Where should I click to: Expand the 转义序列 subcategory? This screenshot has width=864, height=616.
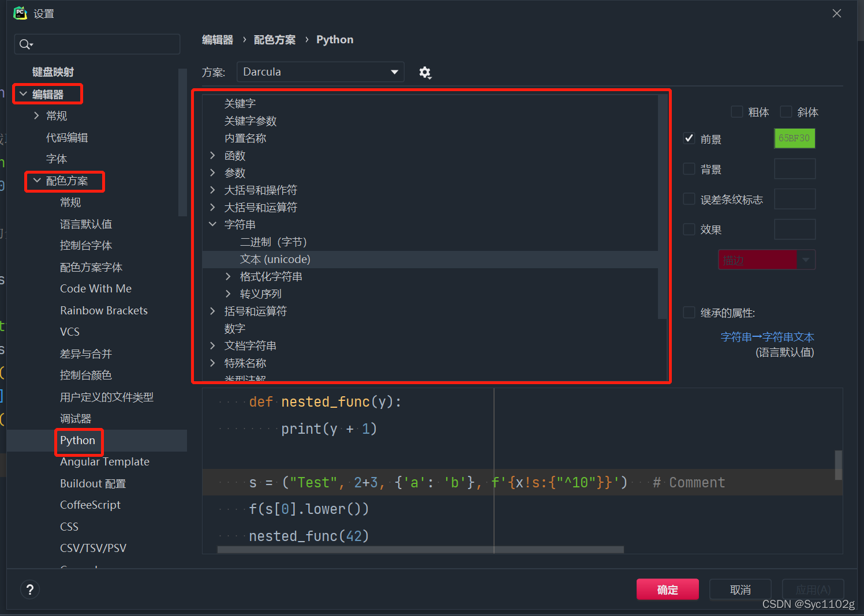228,294
